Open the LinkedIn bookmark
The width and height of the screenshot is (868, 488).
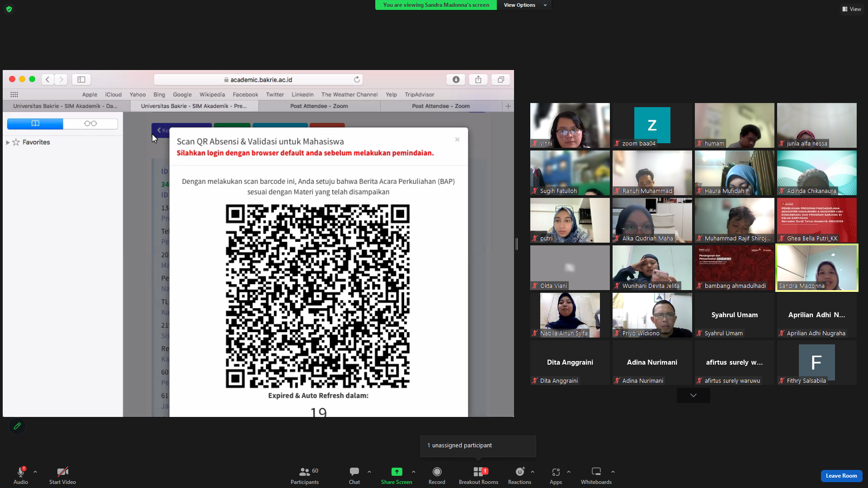point(302,94)
